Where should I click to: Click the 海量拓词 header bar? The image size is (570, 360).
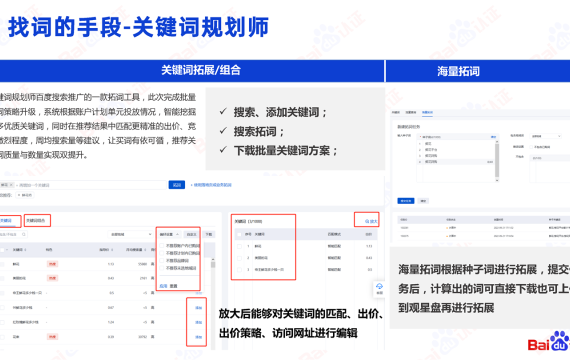[478, 71]
